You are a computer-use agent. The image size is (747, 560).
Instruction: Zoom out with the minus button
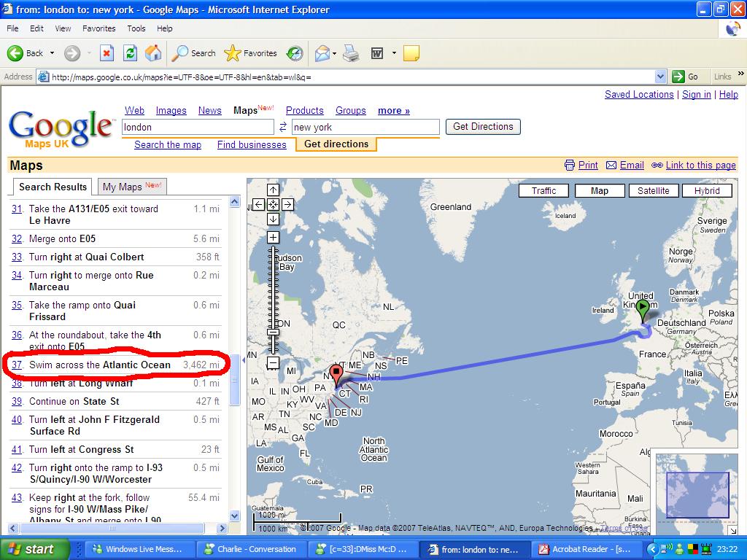[273, 363]
